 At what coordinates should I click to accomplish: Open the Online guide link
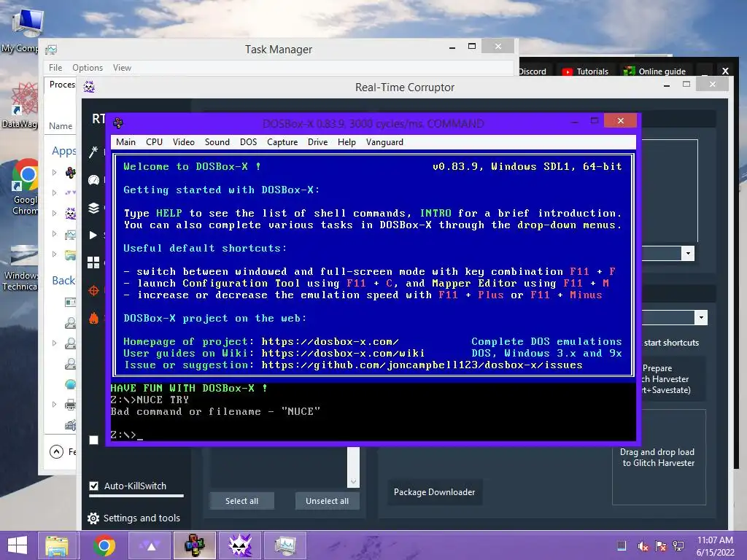655,71
